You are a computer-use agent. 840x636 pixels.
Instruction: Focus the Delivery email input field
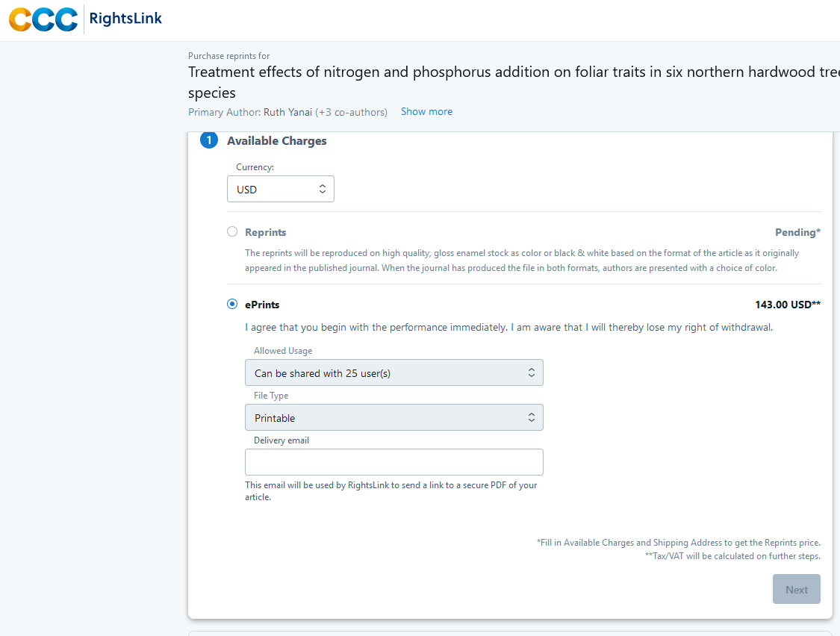393,462
